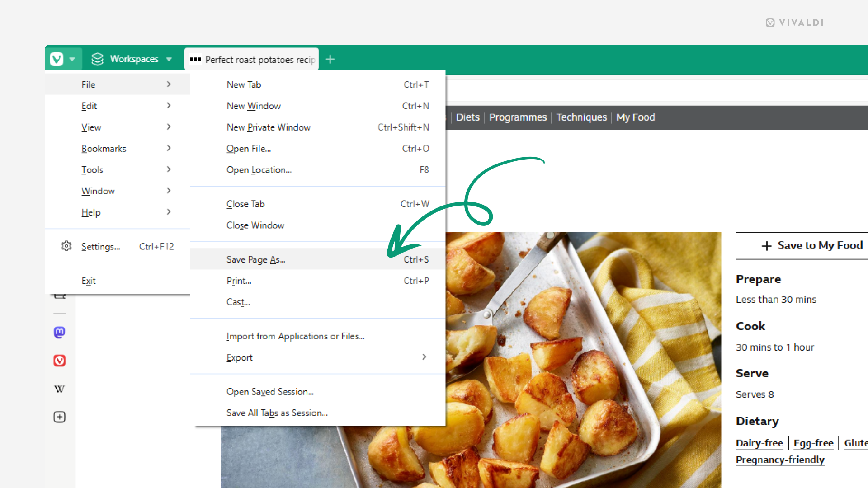Screen dimensions: 868x488
Task: Click the 'Serves 8' text
Action: pyautogui.click(x=755, y=394)
